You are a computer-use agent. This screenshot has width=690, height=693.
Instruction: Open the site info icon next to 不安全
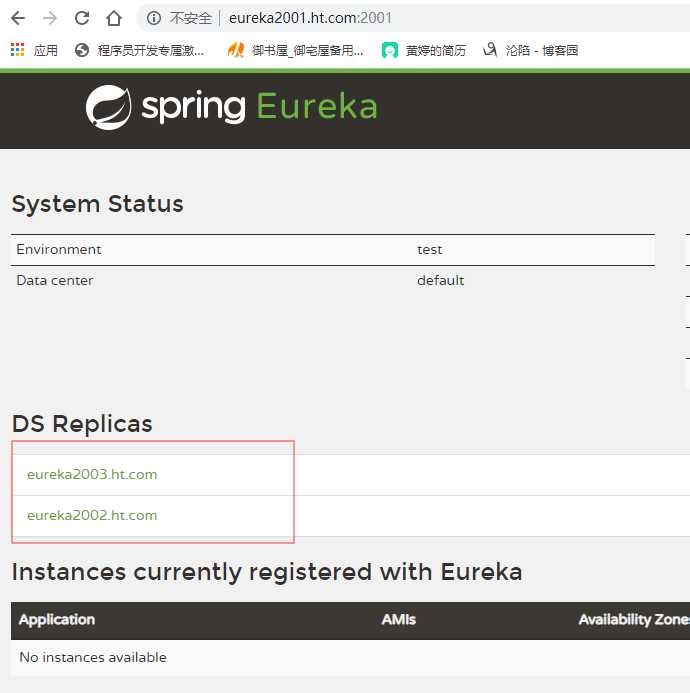point(154,18)
